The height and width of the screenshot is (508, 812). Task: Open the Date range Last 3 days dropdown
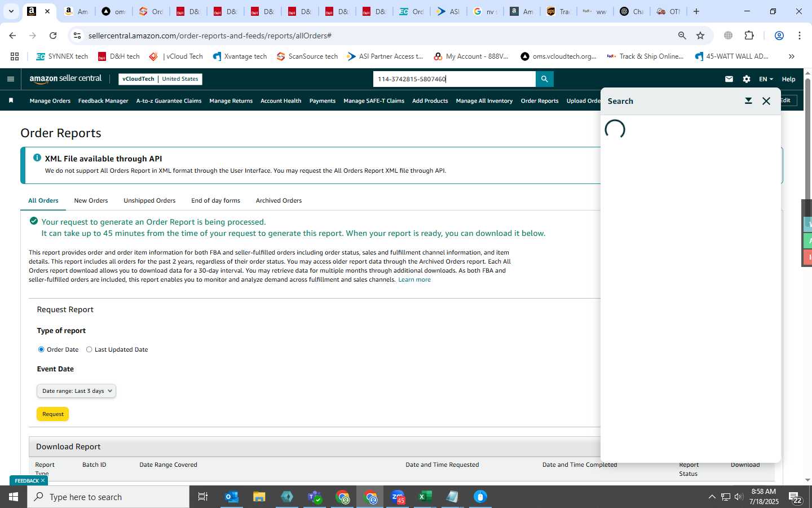pos(76,391)
